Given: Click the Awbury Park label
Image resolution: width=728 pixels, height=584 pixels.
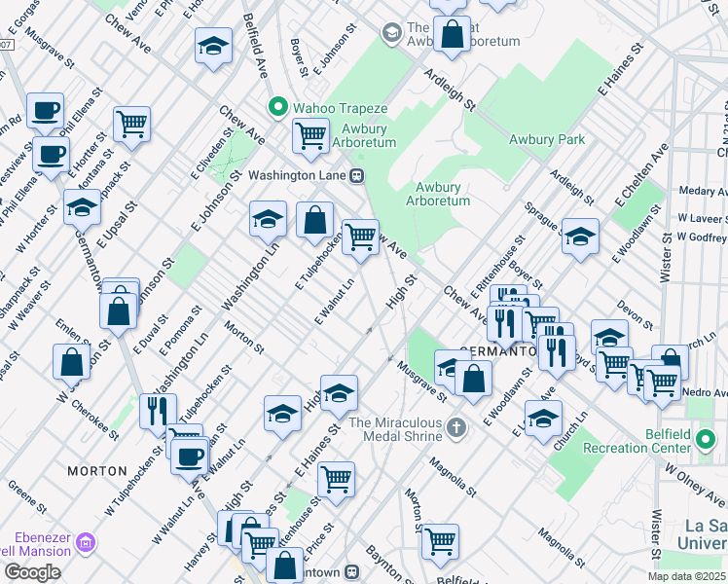Looking at the screenshot, I should 547,139.
